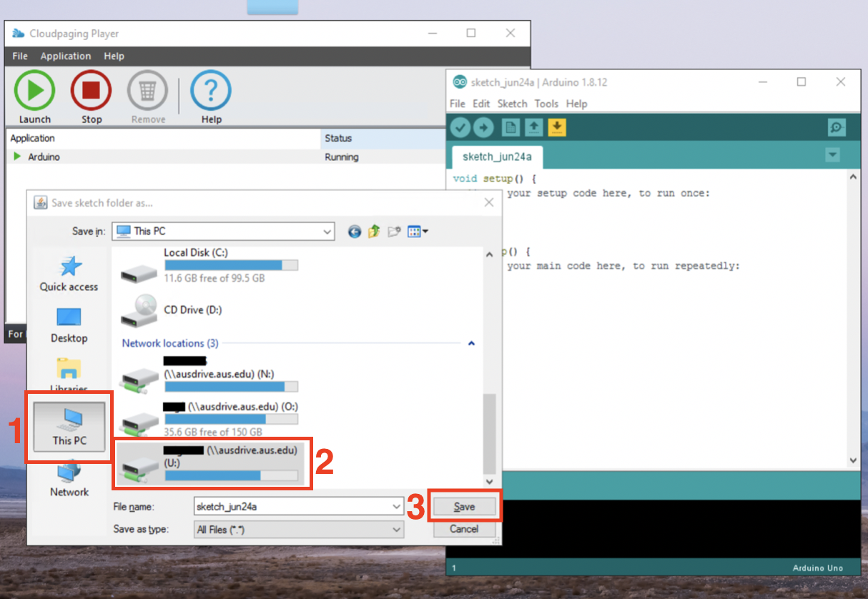Open the Arduino Edit menu

point(481,104)
